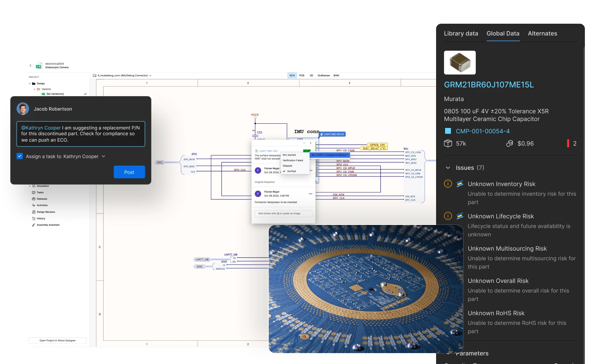Select the Tasks item in project sidebar
590x364 pixels.
40,193
